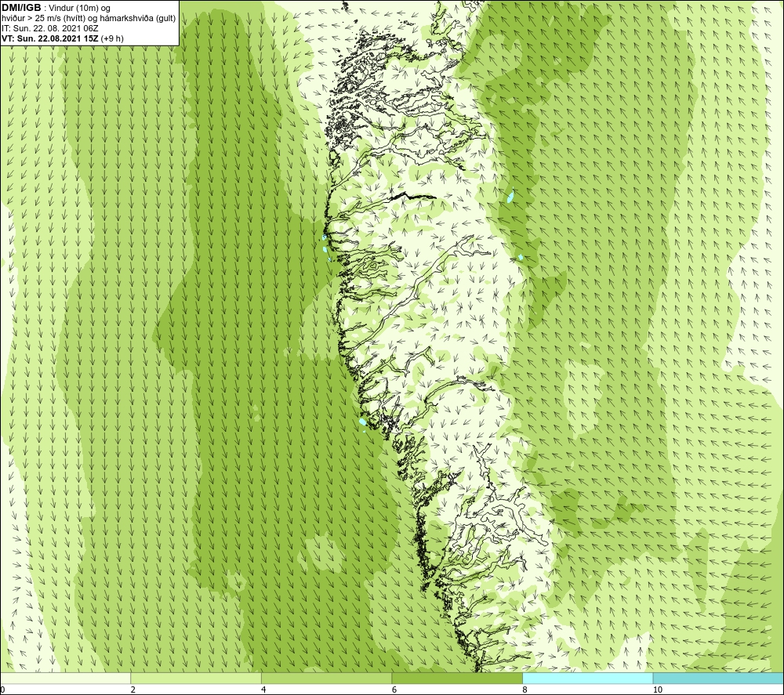This screenshot has height=695, width=784.
Task: Click the 6–8 m/s dark green legend swatch
Action: tap(457, 678)
